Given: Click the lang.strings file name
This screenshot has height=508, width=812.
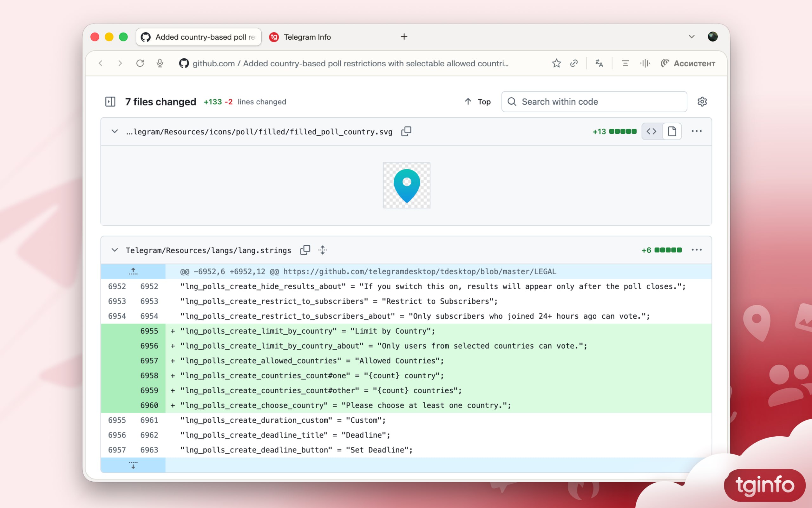Looking at the screenshot, I should click(208, 250).
